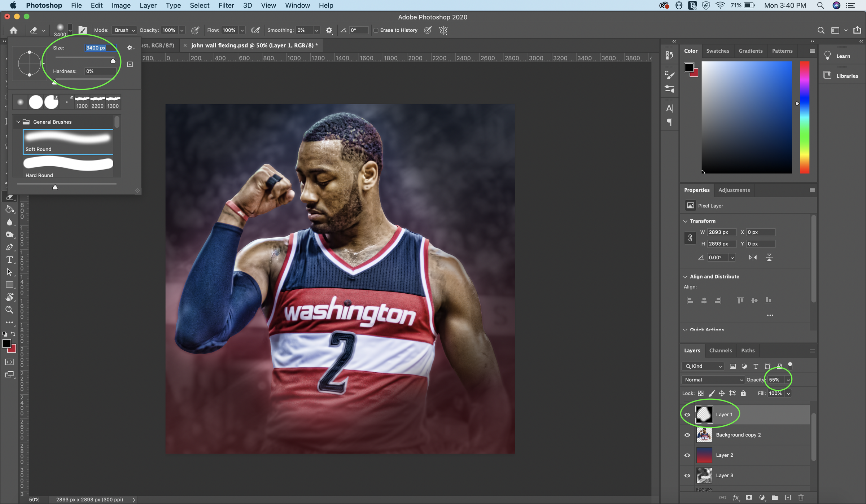Screen dimensions: 866x504
Task: Select the Pen tool
Action: point(9,247)
